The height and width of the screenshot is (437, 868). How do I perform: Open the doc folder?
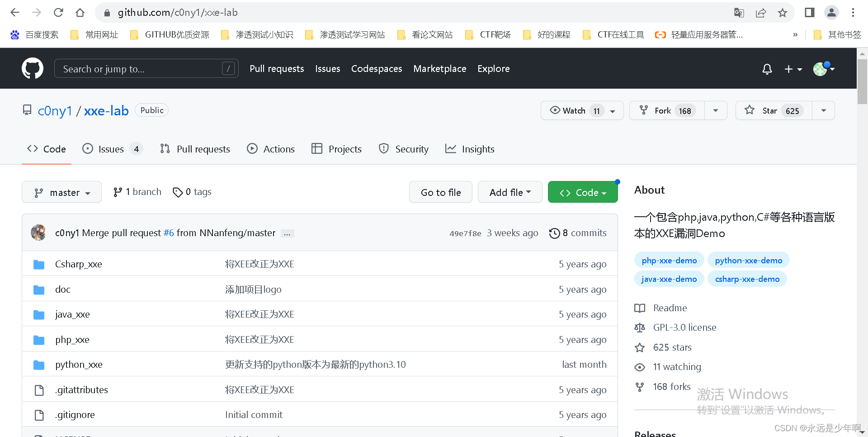coord(63,290)
